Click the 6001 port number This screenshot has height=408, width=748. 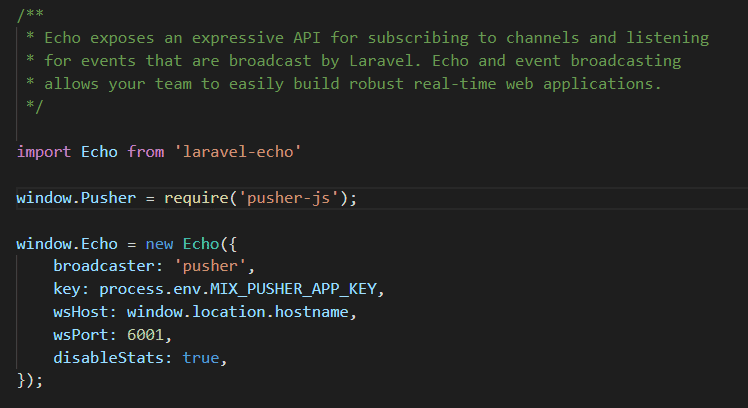(145, 335)
